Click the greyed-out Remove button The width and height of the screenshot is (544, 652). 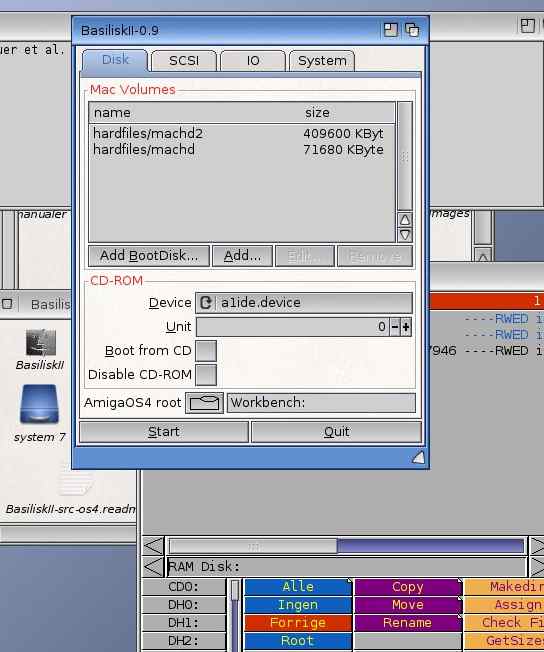tap(375, 256)
